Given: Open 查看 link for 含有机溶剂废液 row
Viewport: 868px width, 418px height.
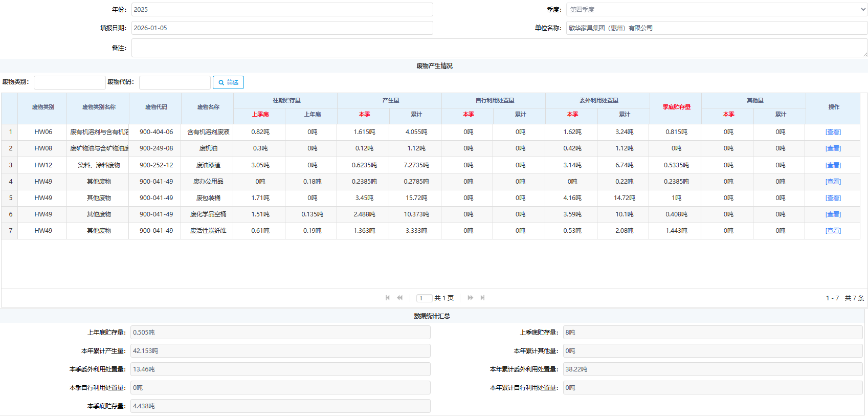Looking at the screenshot, I should [x=833, y=132].
